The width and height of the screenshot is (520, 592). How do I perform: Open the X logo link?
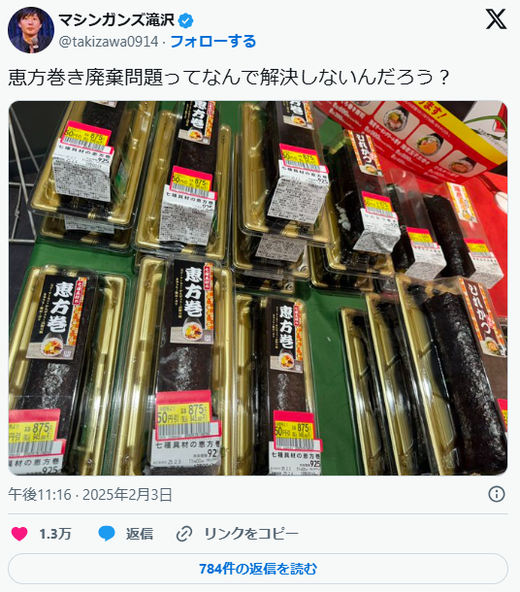point(496,20)
